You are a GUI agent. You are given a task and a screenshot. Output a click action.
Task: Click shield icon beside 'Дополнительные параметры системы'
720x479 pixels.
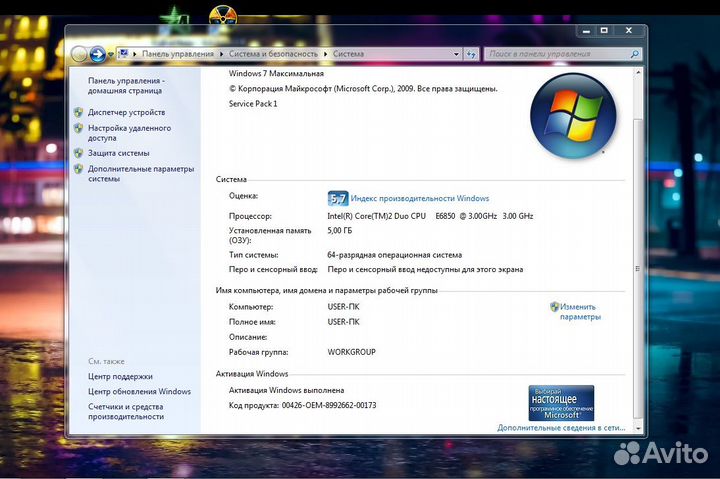(x=79, y=169)
